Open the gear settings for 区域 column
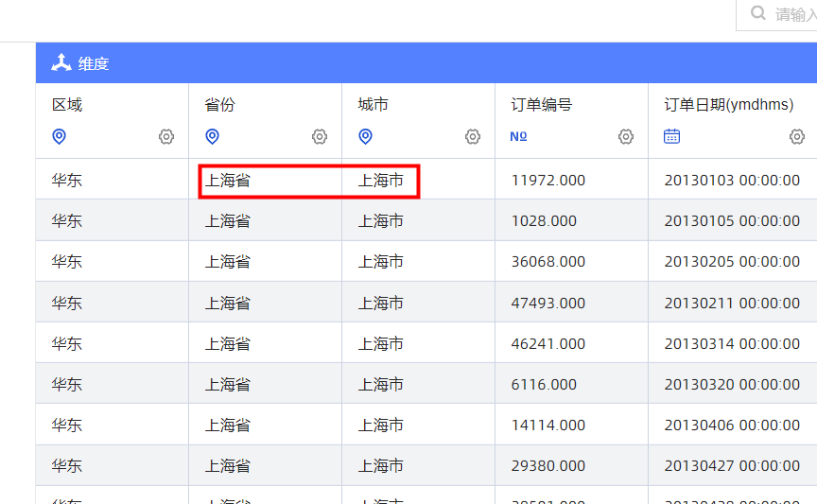The image size is (817, 504). (166, 136)
